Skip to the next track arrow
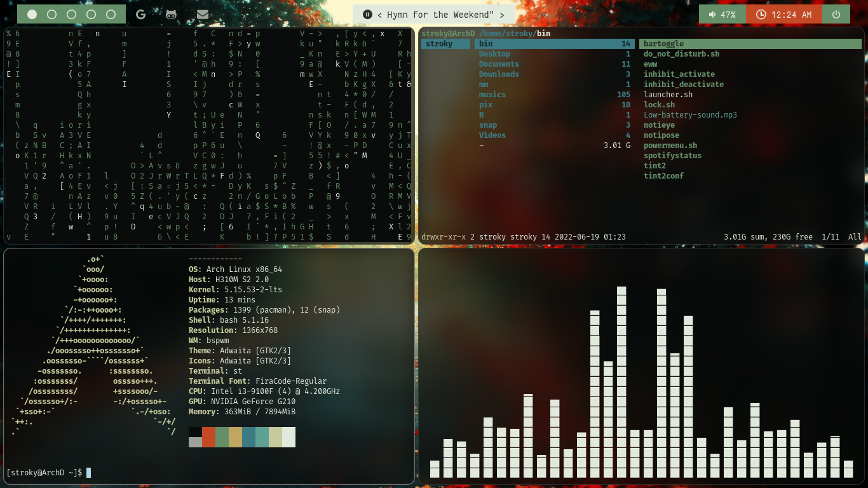868x488 pixels. click(x=502, y=15)
